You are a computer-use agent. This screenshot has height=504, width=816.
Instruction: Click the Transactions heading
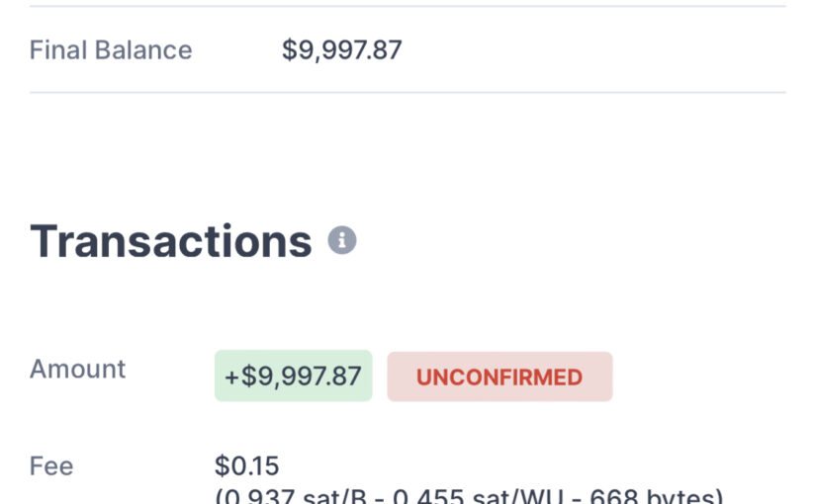tap(171, 241)
